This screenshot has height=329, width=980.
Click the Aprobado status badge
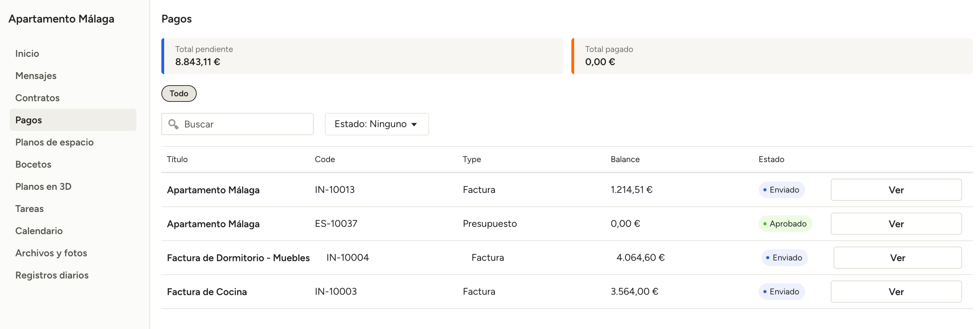click(785, 224)
